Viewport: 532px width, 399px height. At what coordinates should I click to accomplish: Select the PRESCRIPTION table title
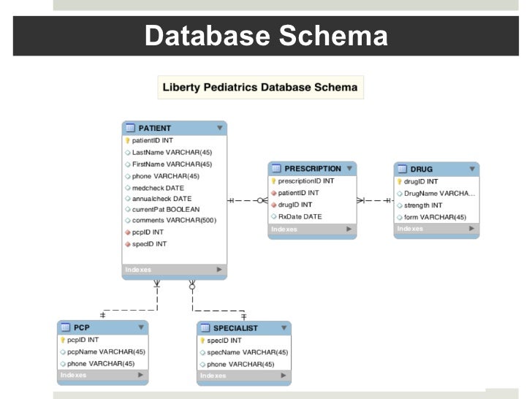point(313,169)
